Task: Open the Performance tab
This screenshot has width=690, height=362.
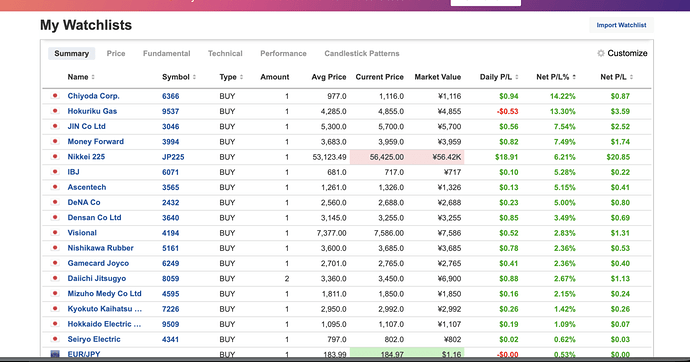Action: point(283,53)
